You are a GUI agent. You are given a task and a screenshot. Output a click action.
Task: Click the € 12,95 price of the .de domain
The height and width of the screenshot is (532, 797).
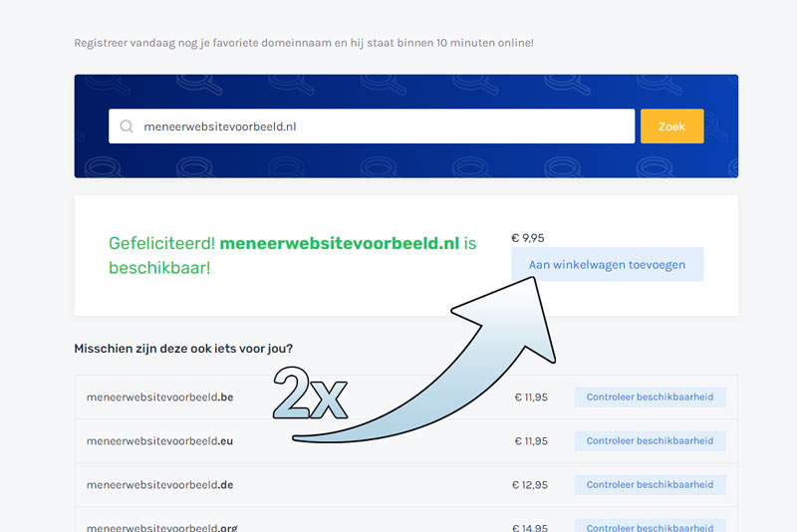531,484
